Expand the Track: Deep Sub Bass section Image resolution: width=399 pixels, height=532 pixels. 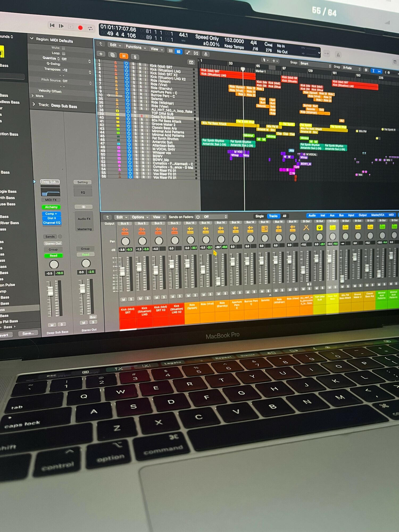tap(34, 104)
